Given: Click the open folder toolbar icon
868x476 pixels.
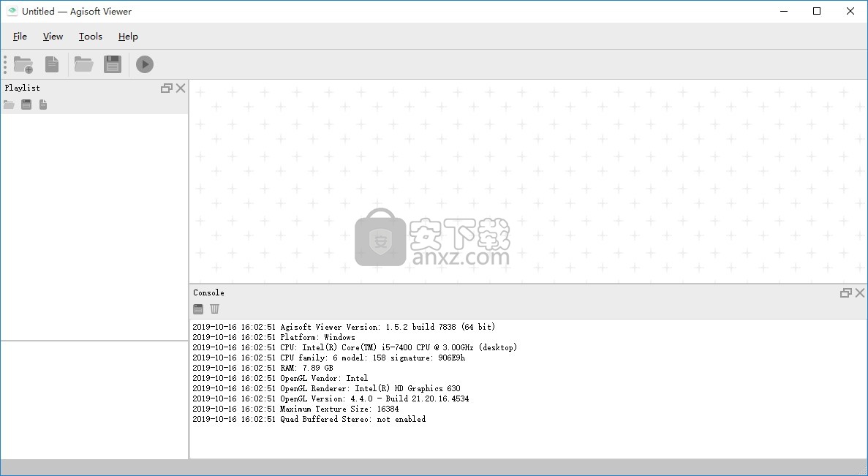Looking at the screenshot, I should [83, 64].
